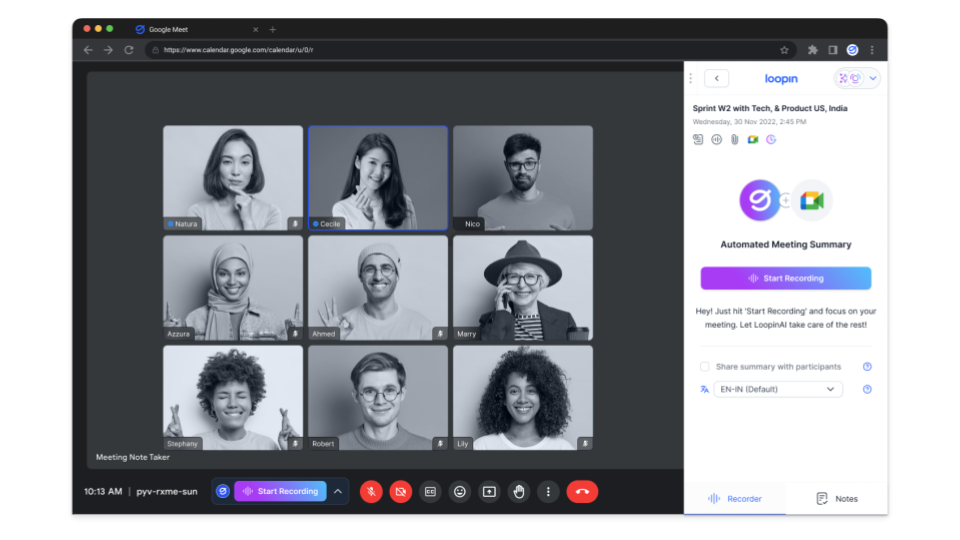Select Cecile's video tile
Image resolution: width=960 pixels, height=540 pixels.
[378, 178]
